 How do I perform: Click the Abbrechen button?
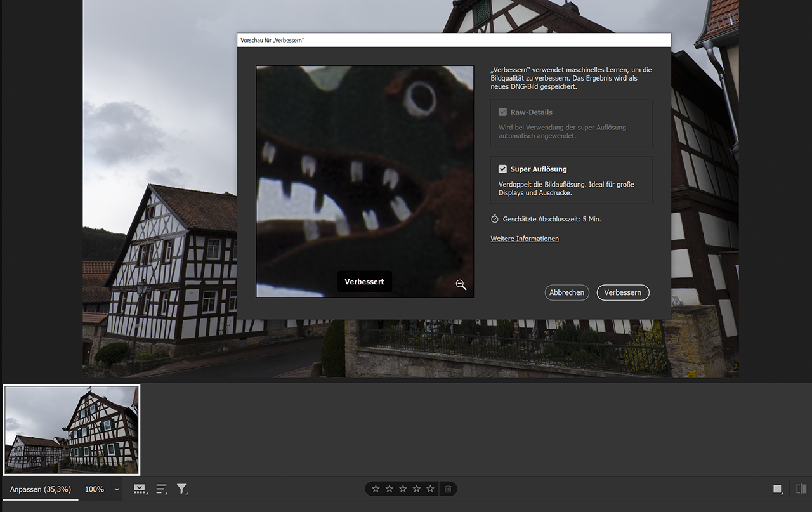(566, 292)
